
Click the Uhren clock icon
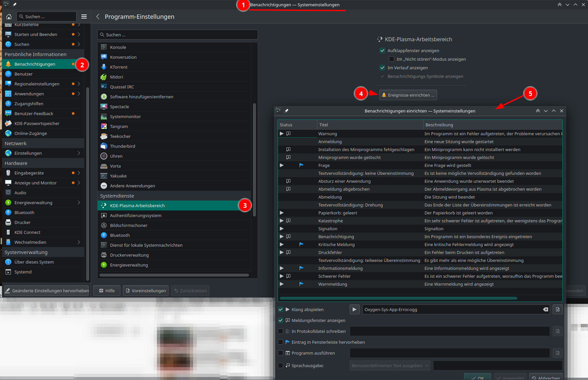(x=104, y=156)
